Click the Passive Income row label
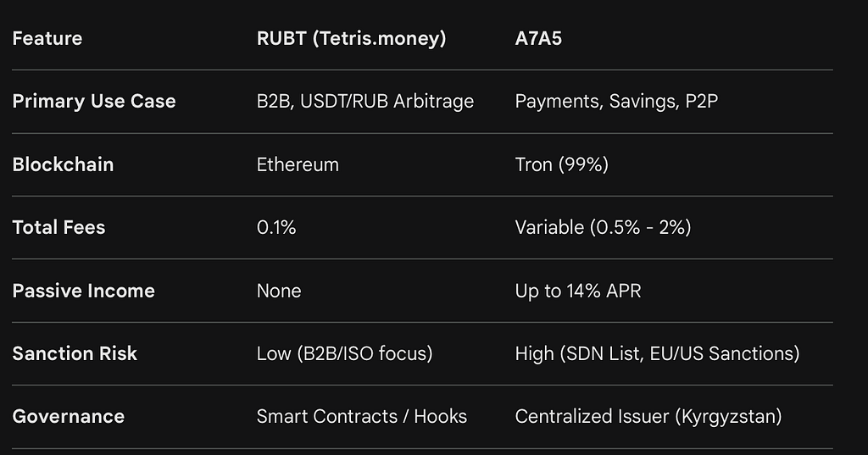 point(83,291)
